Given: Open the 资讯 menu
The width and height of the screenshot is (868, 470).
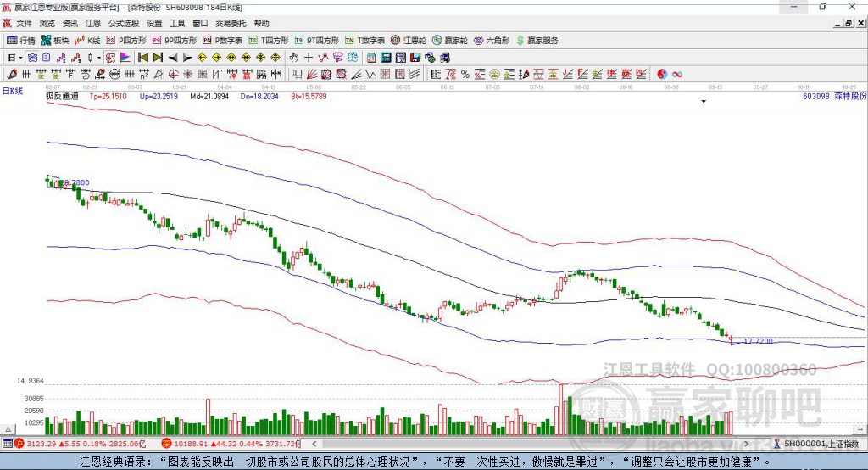Looking at the screenshot, I should click(70, 23).
